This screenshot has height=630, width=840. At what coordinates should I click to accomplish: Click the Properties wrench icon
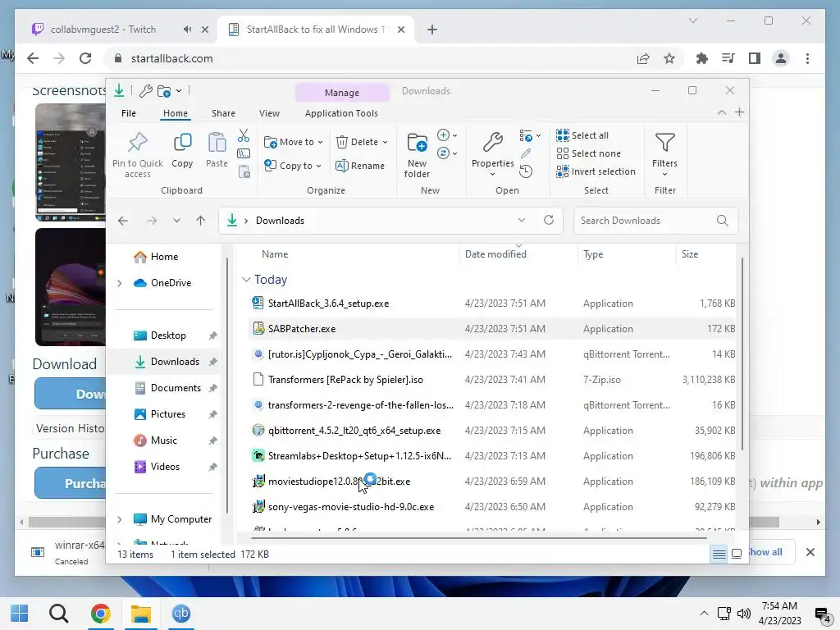point(492,143)
